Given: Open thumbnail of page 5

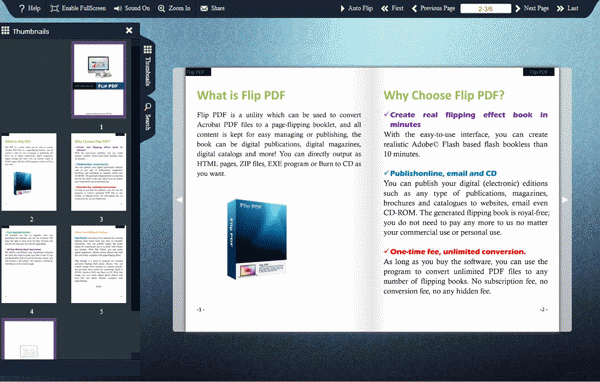Looking at the screenshot, I should [x=98, y=264].
